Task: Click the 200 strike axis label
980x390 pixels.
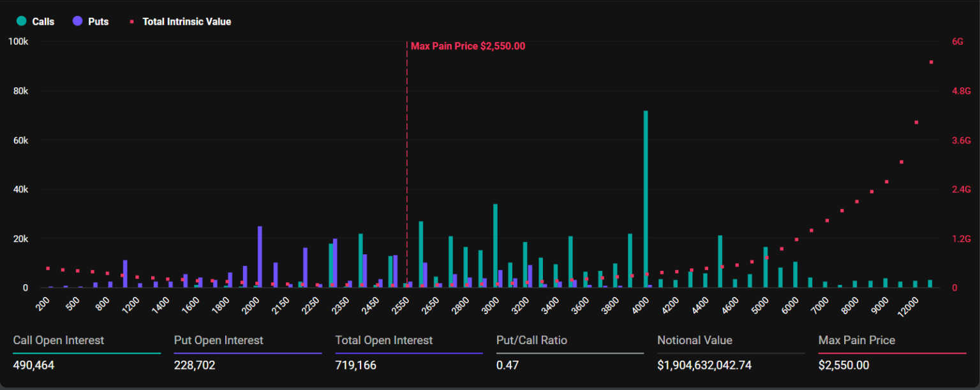Action: (43, 304)
